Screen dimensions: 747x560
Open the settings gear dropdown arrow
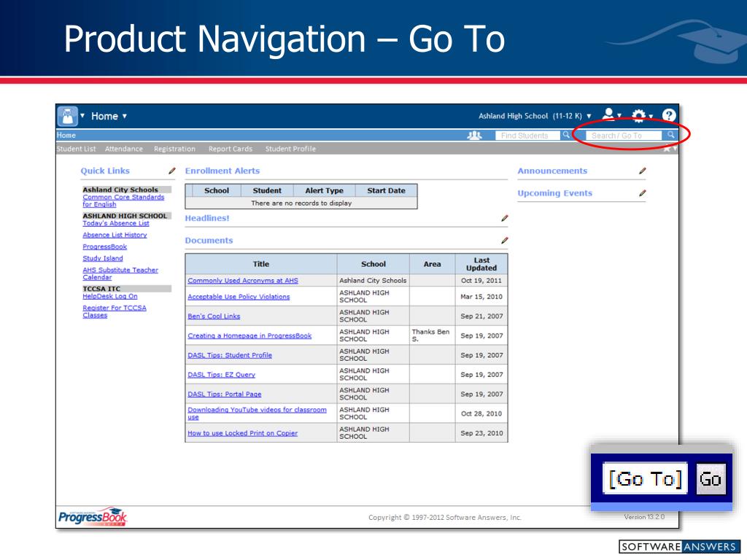pyautogui.click(x=650, y=116)
